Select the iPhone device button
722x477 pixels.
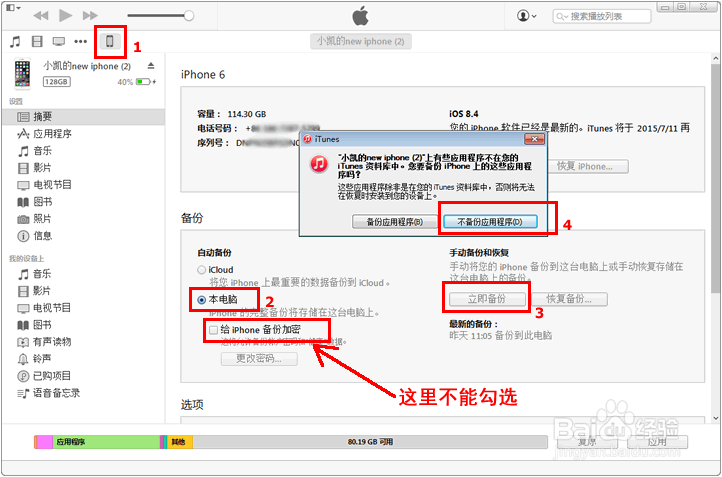[110, 41]
